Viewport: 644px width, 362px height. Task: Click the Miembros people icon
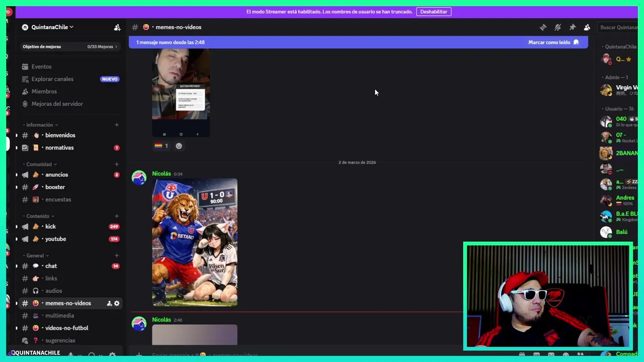point(25,92)
